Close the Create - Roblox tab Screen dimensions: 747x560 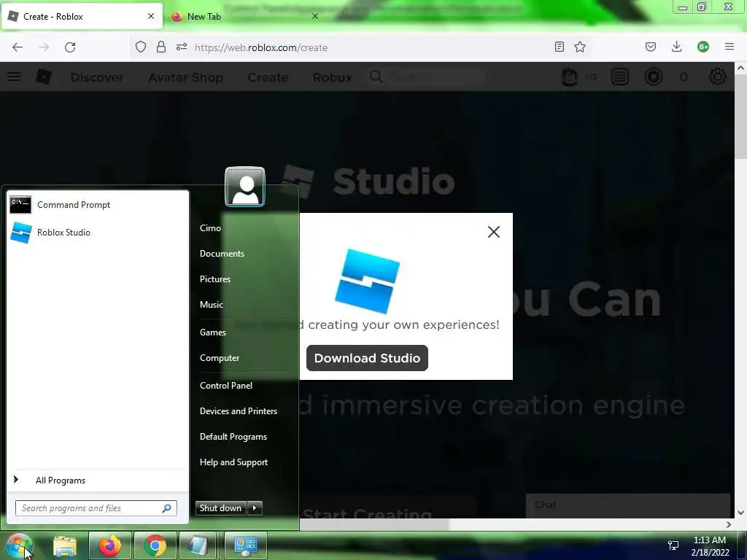pyautogui.click(x=151, y=16)
